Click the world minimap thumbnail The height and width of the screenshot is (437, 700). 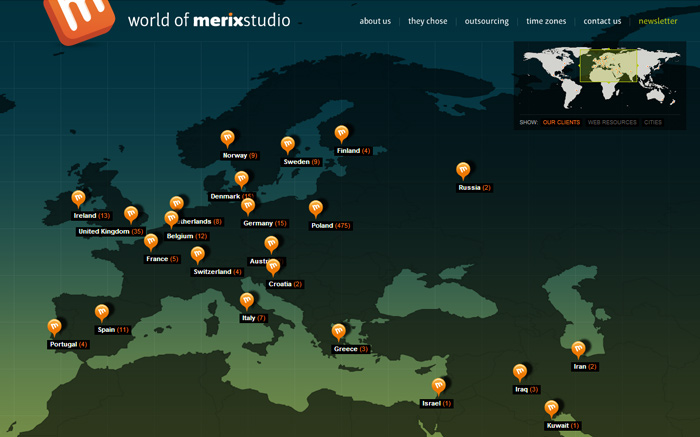602,77
